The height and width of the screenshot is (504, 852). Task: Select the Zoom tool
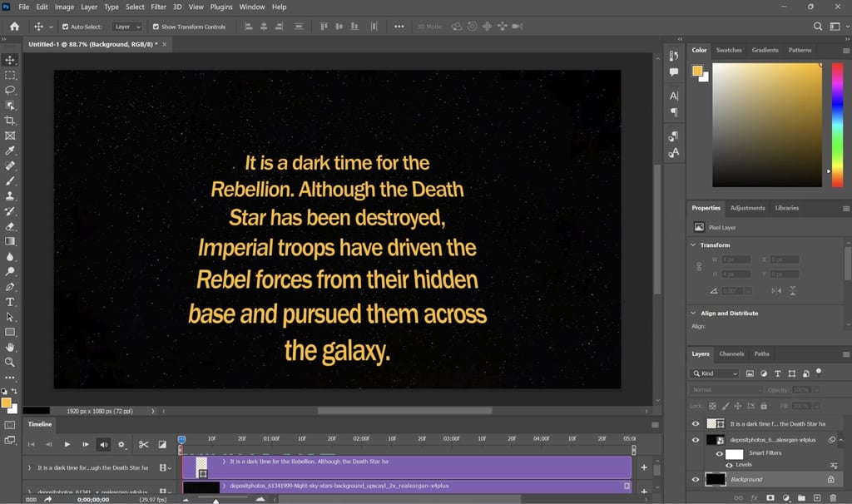point(10,363)
